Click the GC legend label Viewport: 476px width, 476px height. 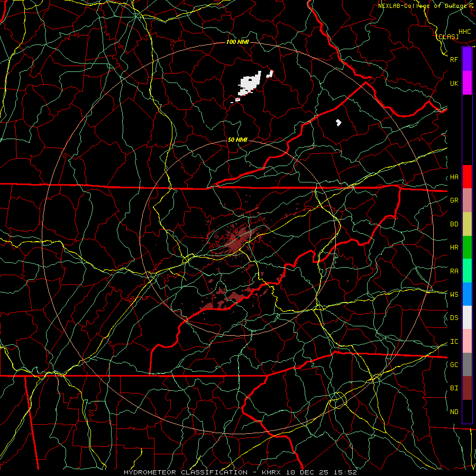pyautogui.click(x=454, y=365)
